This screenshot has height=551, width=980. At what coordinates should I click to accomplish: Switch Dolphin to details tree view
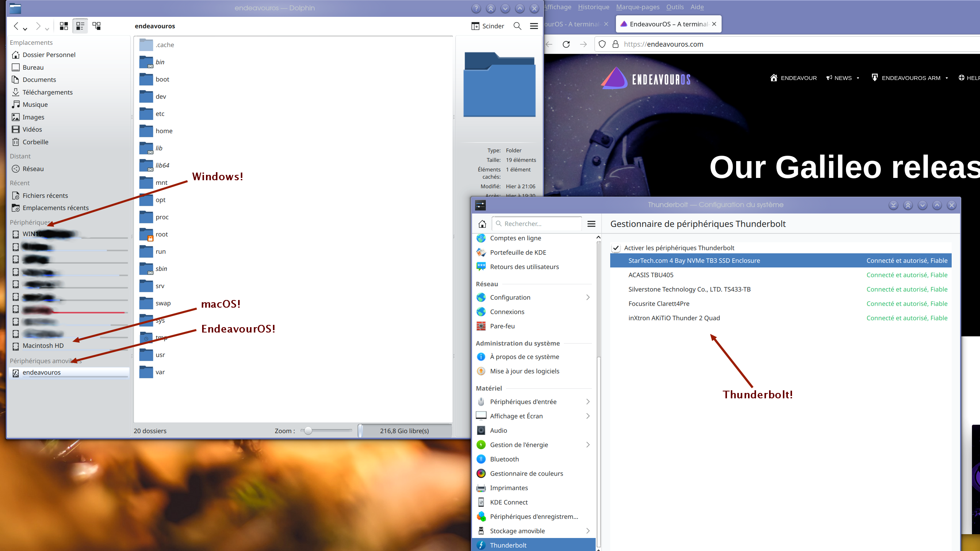coord(96,26)
